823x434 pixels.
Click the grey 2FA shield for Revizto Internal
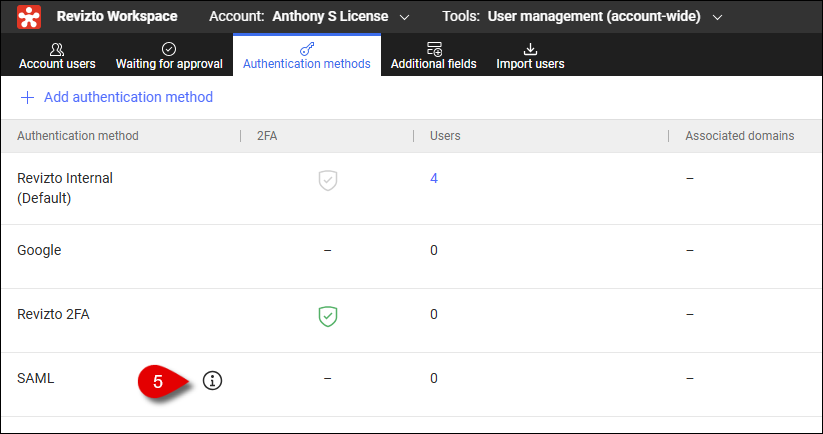(328, 180)
